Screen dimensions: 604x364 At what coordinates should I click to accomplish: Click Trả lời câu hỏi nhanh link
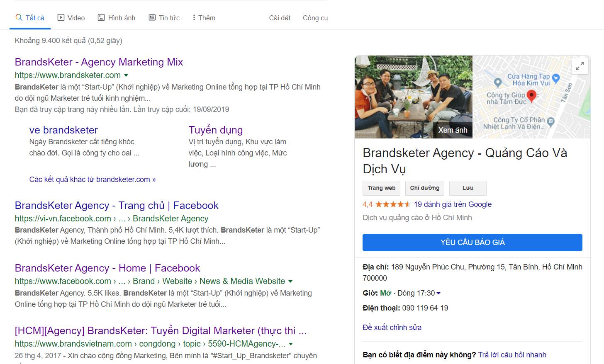click(512, 355)
